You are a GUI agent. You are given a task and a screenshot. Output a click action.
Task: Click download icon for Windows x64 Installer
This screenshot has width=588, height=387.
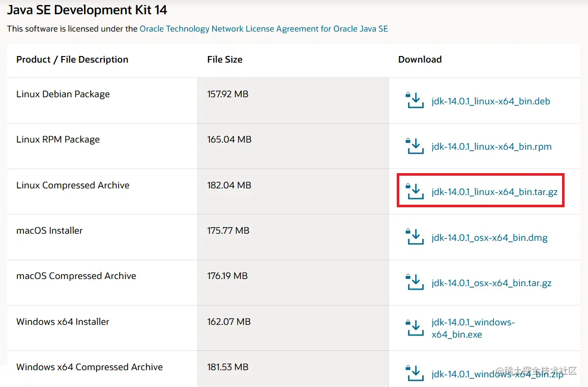pos(415,328)
